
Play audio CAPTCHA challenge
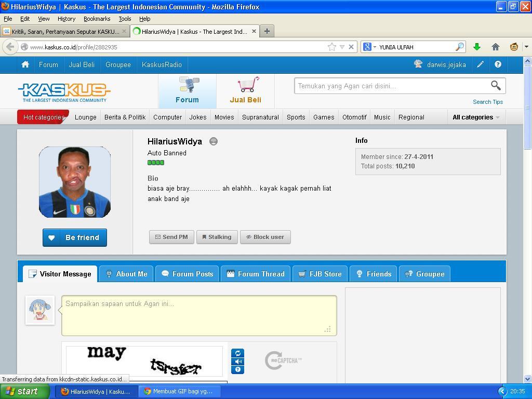tap(237, 362)
